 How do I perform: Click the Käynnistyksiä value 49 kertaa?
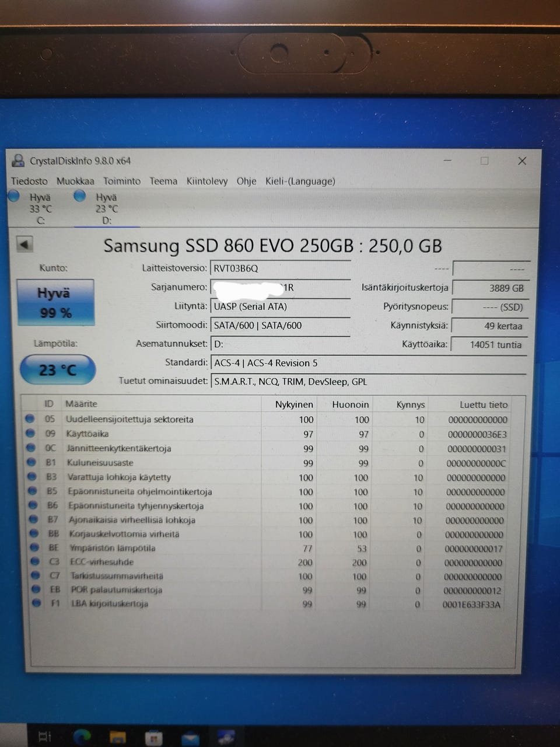tap(490, 326)
